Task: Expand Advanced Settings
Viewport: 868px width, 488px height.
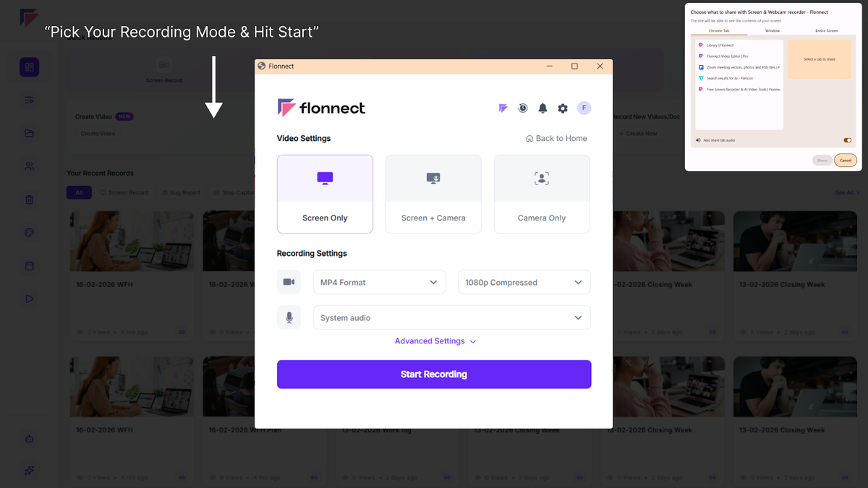Action: pyautogui.click(x=435, y=341)
